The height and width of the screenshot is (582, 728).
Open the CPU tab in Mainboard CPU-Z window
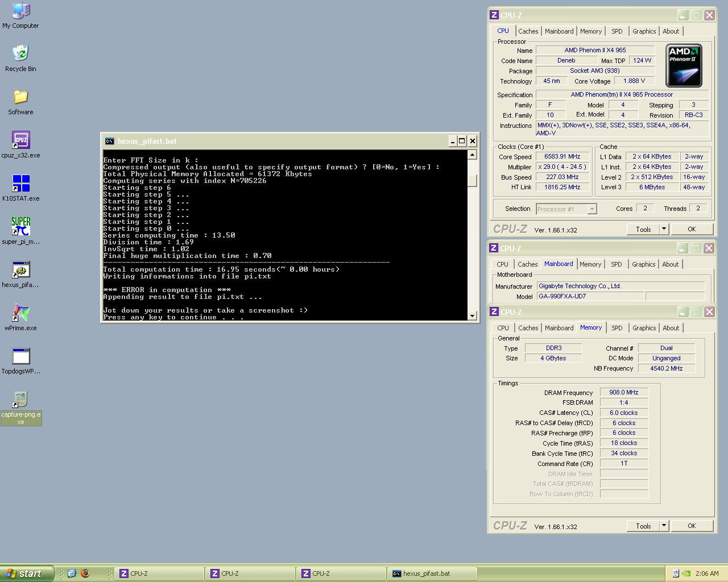(x=503, y=264)
